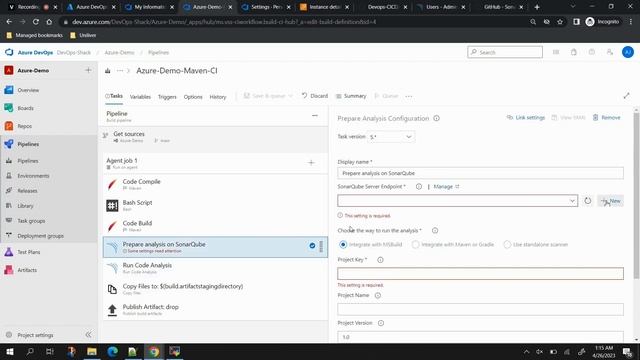Switch to the Tasks tab
This screenshot has height=360, width=640.
114,96
